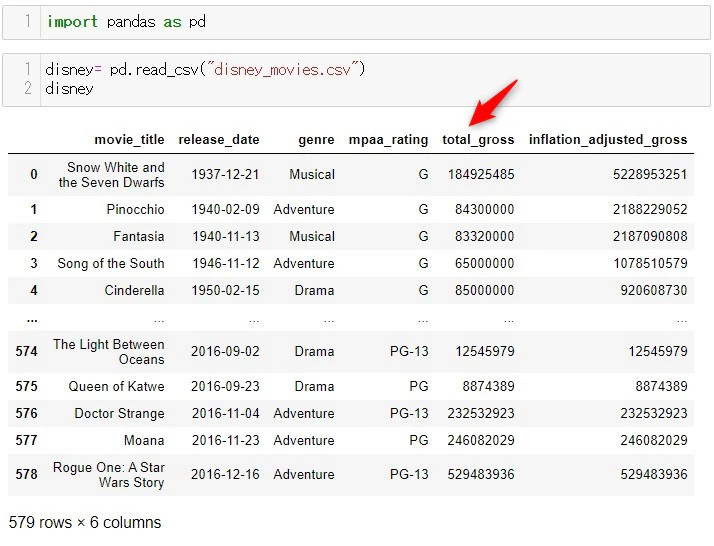Image resolution: width=714 pixels, height=546 pixels.
Task: Click the Moana movie title cell
Action: point(144,440)
